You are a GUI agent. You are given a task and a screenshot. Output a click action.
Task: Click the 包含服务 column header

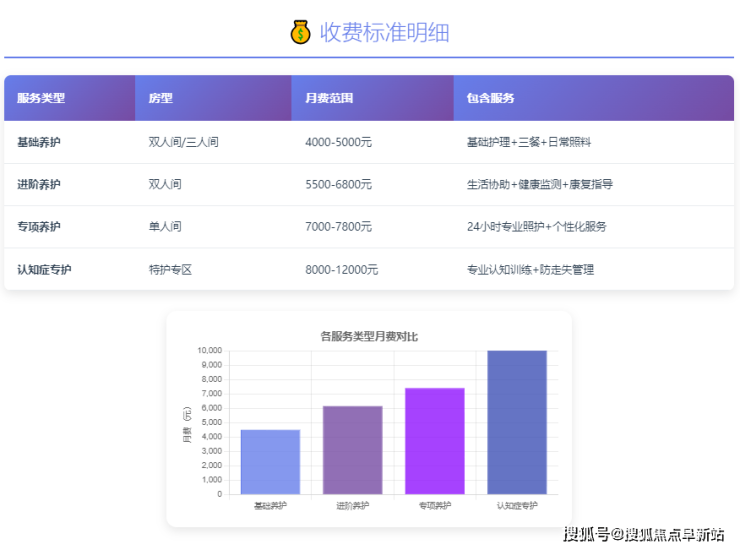(x=490, y=98)
